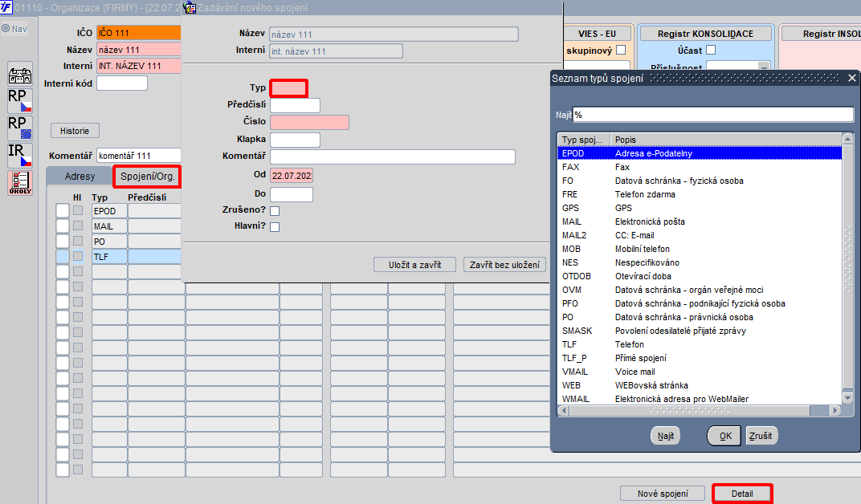
Task: Select the TLF Telefon entry in list
Action: click(700, 344)
